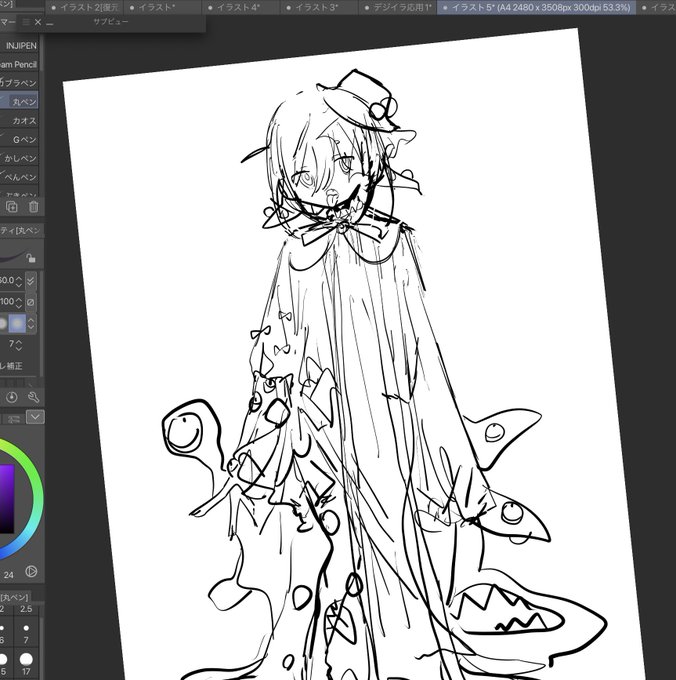
Task: Click the brush size stepper arrows
Action: [19, 281]
